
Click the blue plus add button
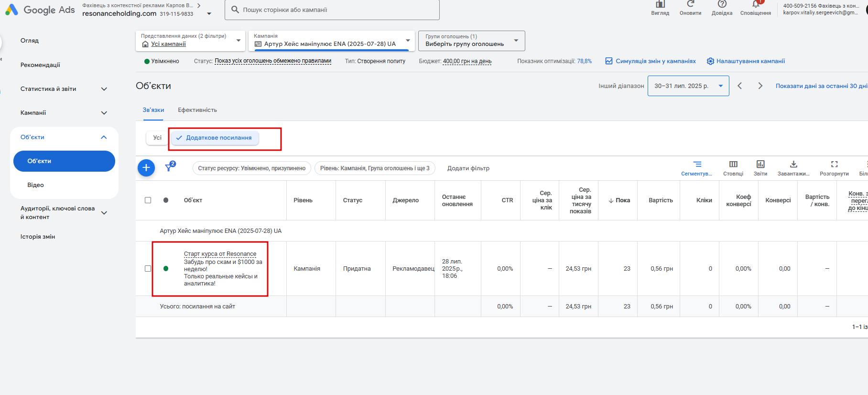pos(146,168)
